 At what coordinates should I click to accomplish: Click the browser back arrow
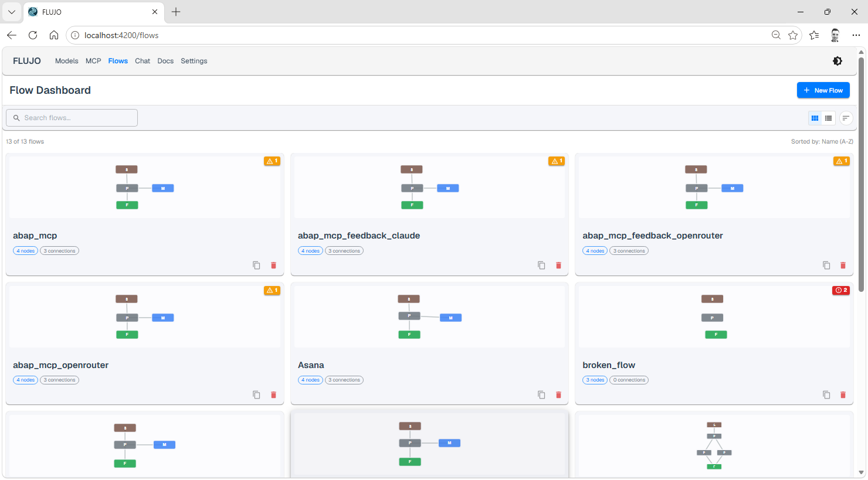(12, 35)
